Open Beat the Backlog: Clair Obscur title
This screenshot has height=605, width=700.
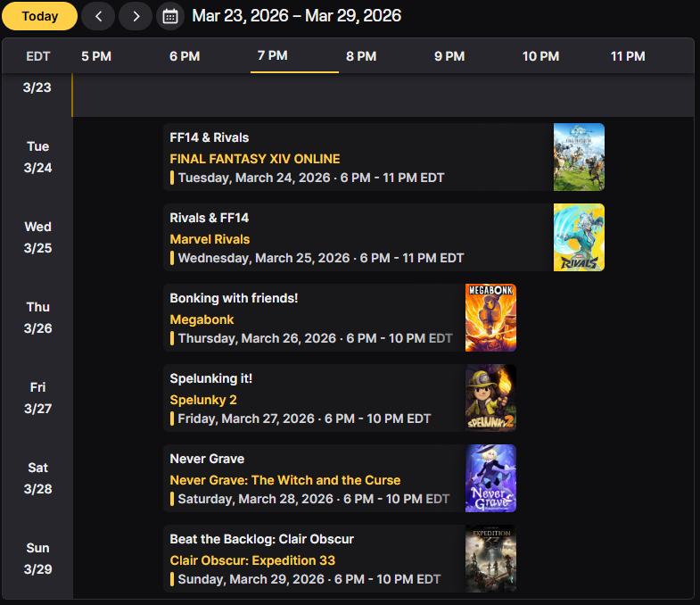pyautogui.click(x=261, y=539)
